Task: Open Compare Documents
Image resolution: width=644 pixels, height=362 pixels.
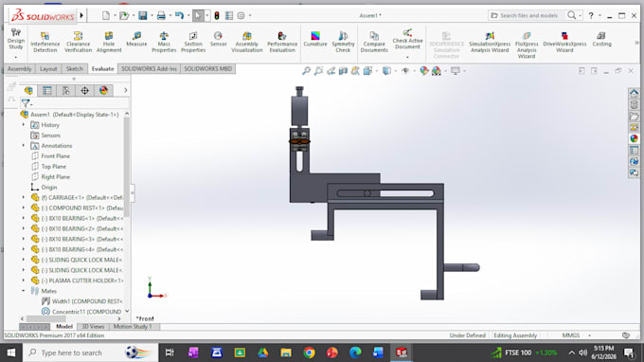Action: tap(374, 42)
